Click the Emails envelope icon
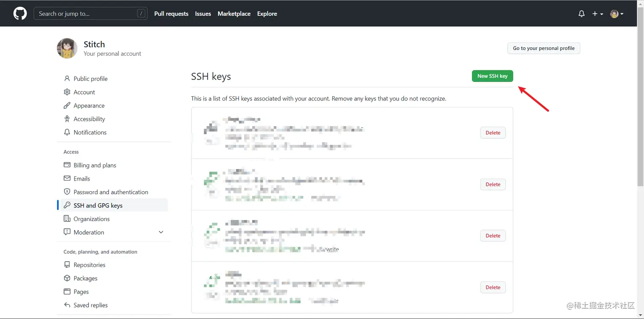Screen dimensions: 644x319 click(x=67, y=178)
